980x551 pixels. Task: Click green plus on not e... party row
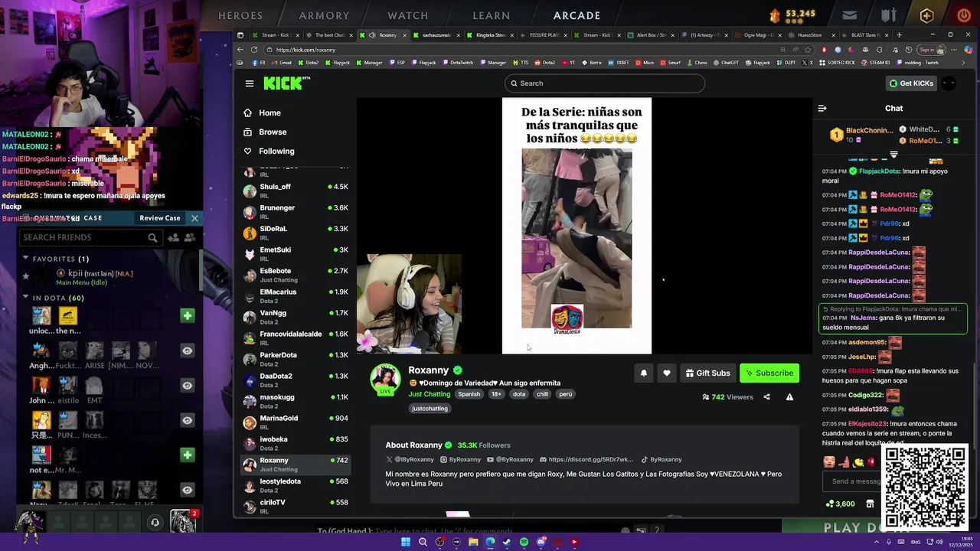tap(188, 455)
